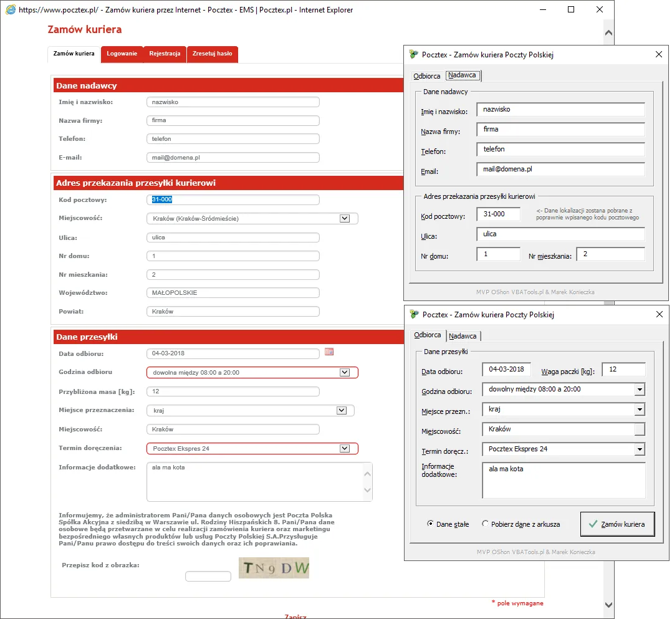
Task: Open the Pocztex Ekspres 24 dropdown on webpage
Action: coord(344,448)
